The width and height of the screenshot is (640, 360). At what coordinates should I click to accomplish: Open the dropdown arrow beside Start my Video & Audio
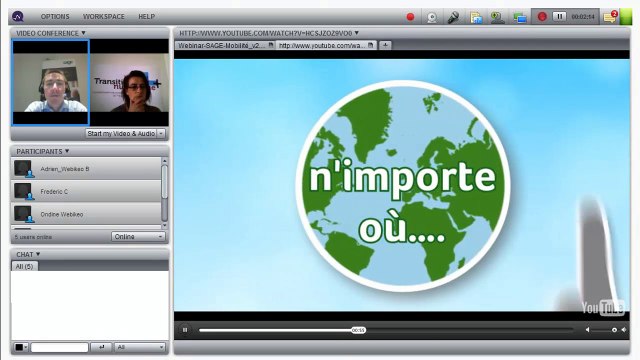pos(161,133)
